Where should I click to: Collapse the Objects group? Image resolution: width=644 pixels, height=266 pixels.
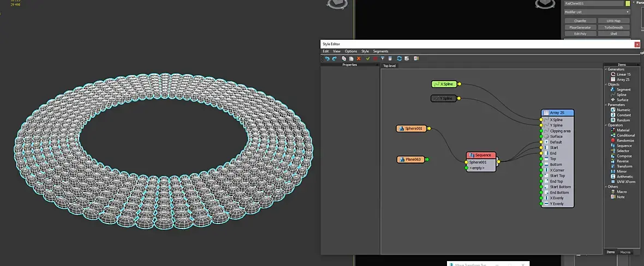[x=605, y=84]
